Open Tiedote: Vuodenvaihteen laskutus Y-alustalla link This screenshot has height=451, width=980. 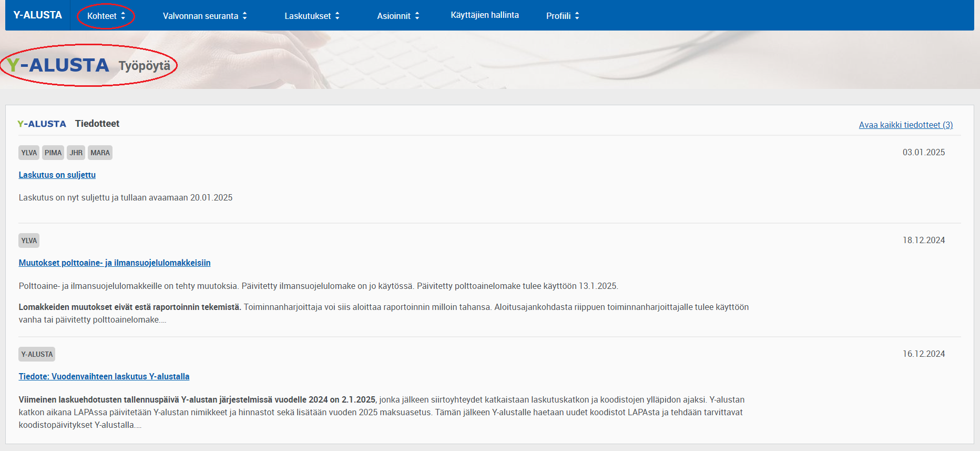(104, 376)
